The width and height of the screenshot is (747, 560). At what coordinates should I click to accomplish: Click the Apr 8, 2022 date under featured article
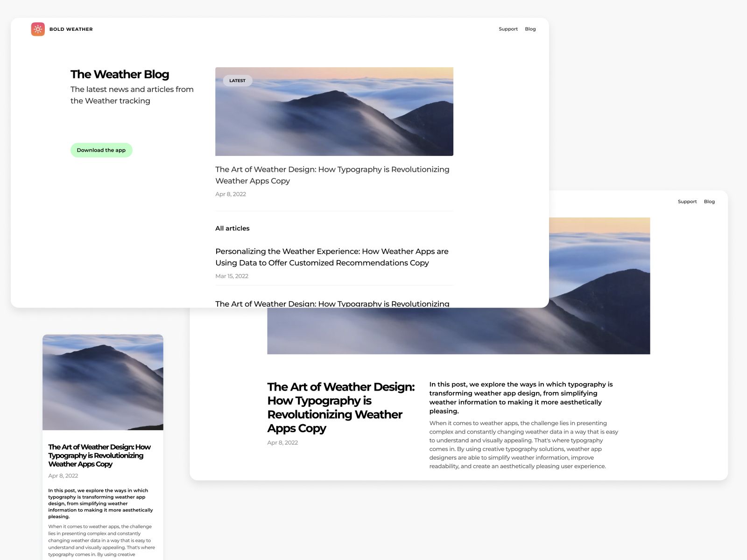(231, 194)
